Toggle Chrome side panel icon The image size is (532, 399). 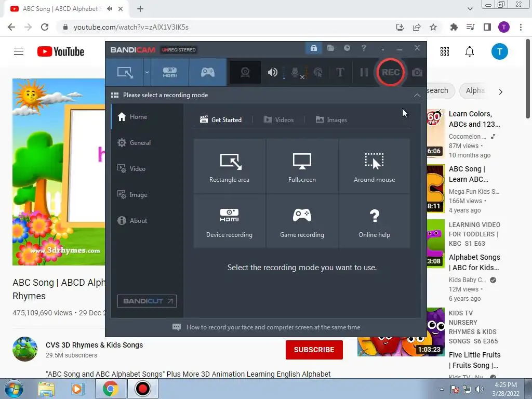(487, 27)
